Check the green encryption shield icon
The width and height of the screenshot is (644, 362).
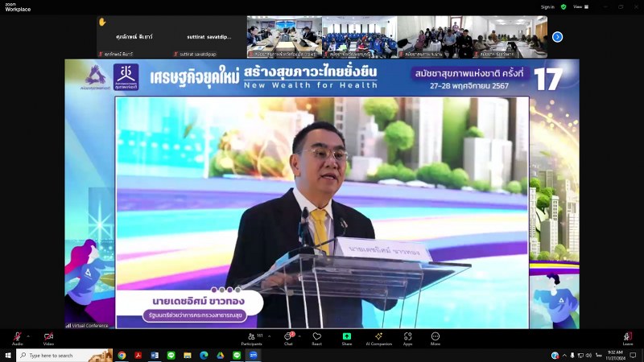point(563,7)
